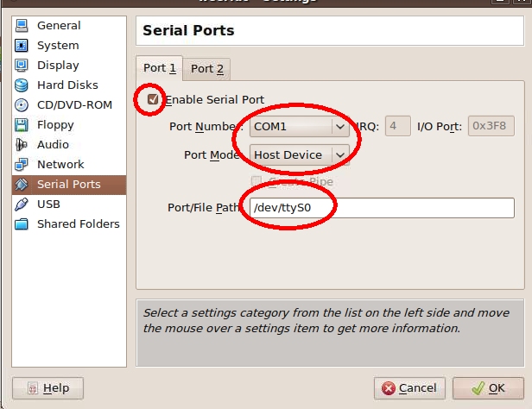Switch to the Port 2 tab
532x409 pixels.
pos(207,69)
